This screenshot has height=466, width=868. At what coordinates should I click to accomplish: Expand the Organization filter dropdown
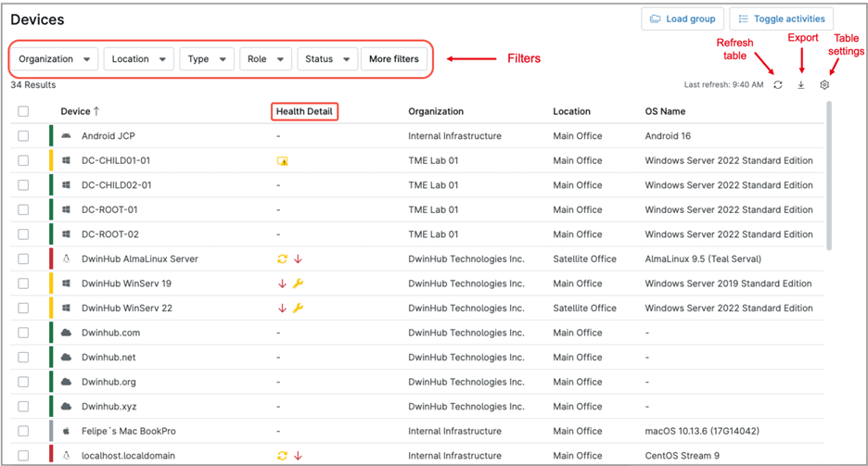[x=56, y=59]
